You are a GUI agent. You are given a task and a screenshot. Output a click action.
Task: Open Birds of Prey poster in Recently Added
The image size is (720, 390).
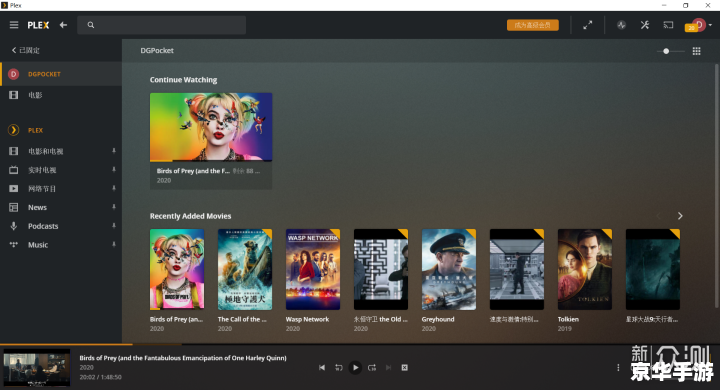tap(177, 269)
